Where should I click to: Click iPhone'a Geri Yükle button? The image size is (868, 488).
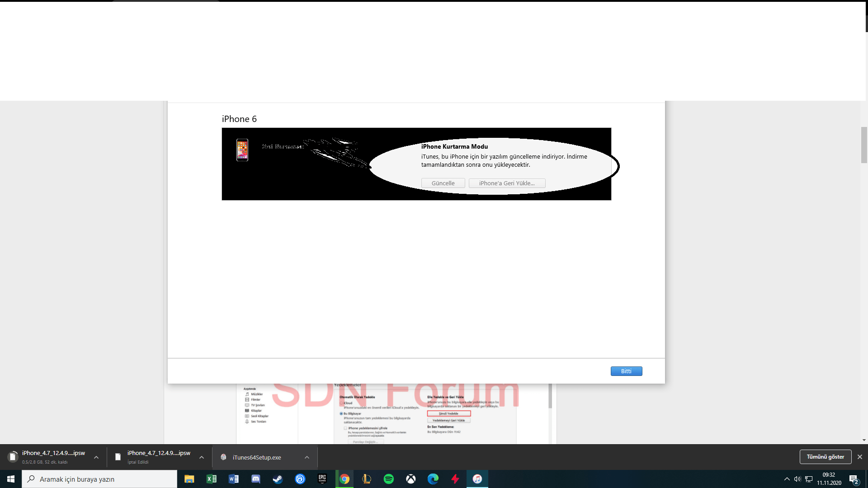(507, 183)
